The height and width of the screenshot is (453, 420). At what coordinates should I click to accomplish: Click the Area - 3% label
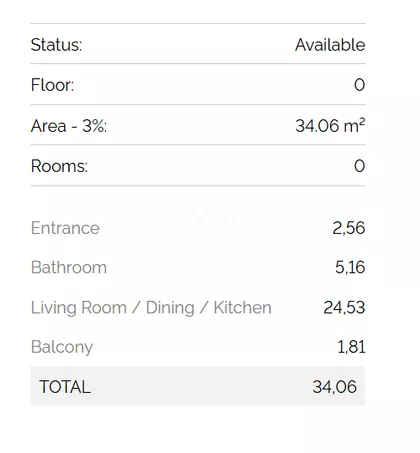(69, 126)
